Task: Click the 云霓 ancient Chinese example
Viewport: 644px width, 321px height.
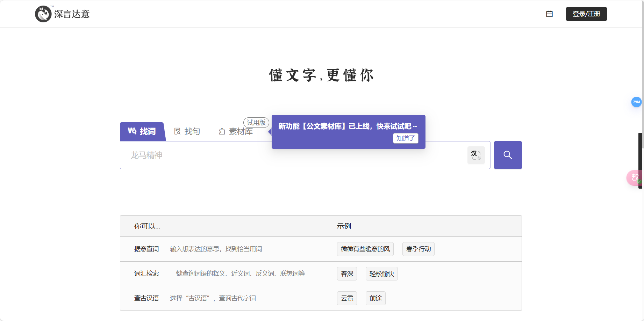Action: point(347,298)
